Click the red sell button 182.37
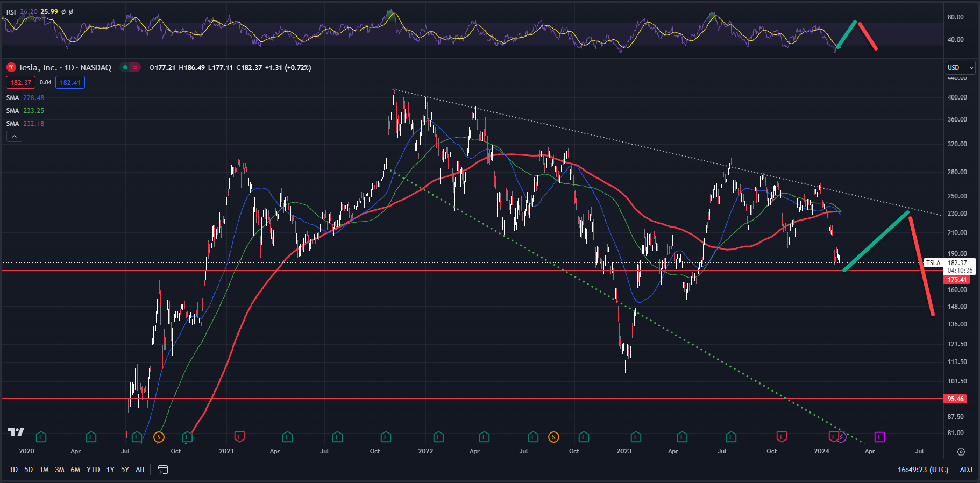This screenshot has height=483, width=980. coord(20,82)
